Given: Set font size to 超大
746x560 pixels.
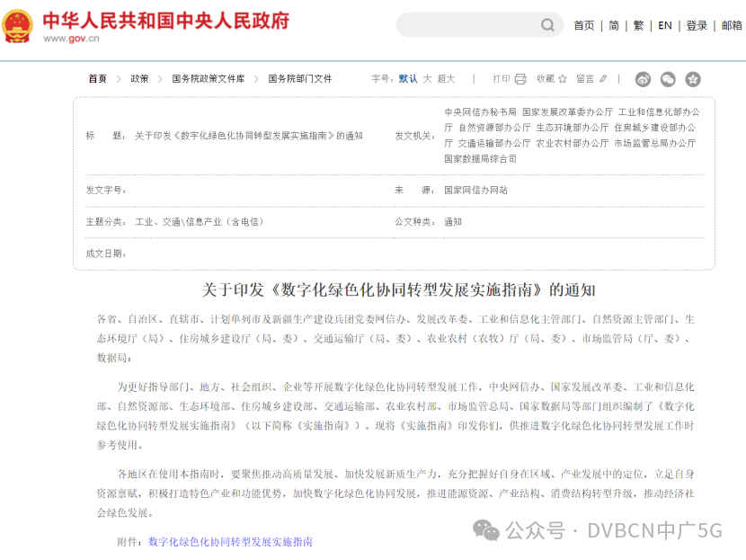Looking at the screenshot, I should pyautogui.click(x=446, y=79).
